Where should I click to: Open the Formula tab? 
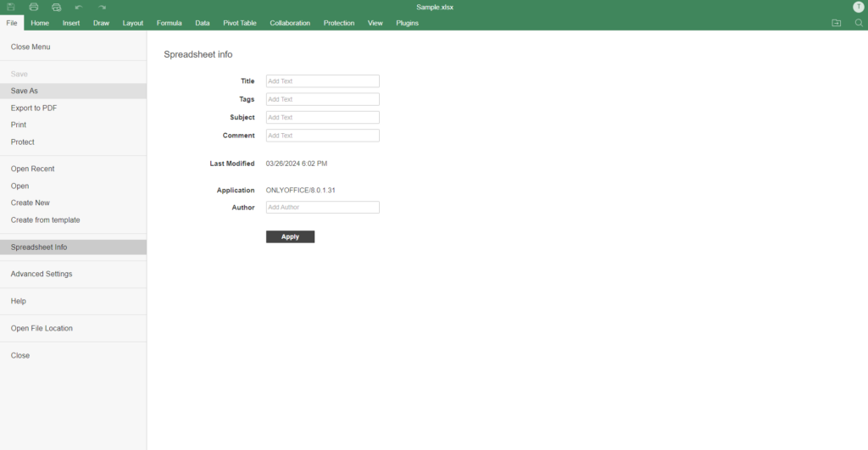pos(169,23)
